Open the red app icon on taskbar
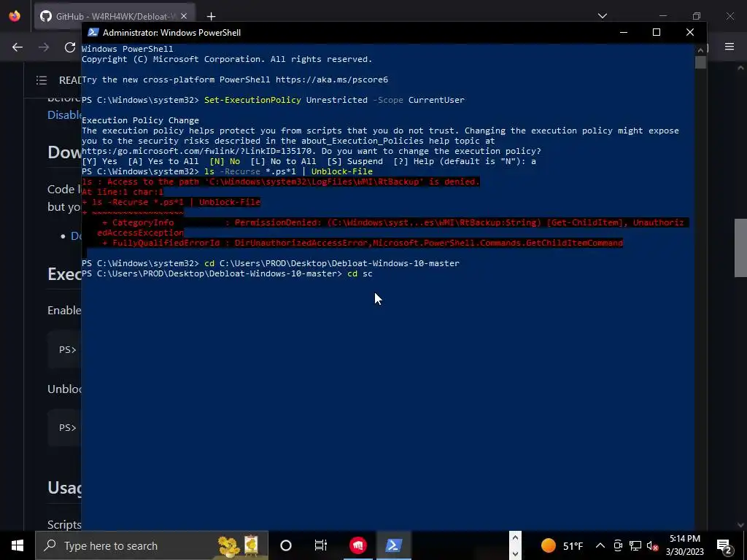 [x=357, y=545]
